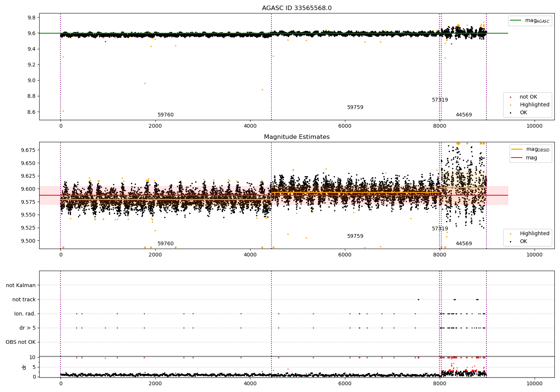Image resolution: width=560 pixels, height=392 pixels.
Task: Click the 59759 annotation in the top plot
Action: coord(355,108)
